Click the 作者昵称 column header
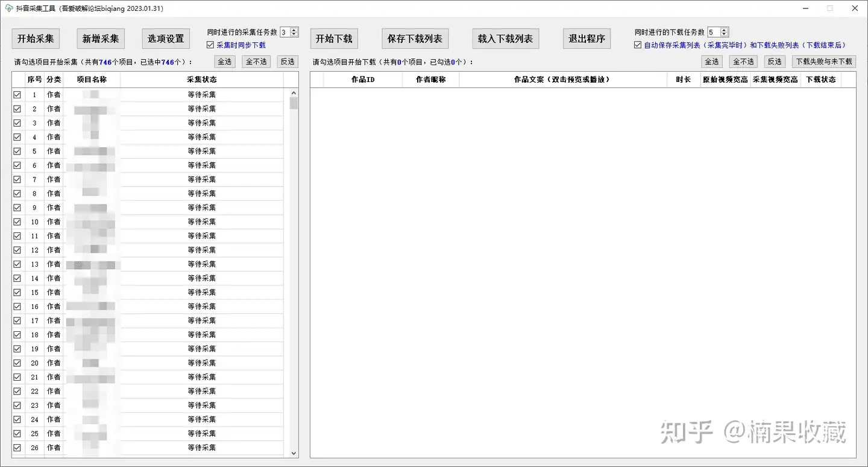868x467 pixels. pyautogui.click(x=431, y=80)
